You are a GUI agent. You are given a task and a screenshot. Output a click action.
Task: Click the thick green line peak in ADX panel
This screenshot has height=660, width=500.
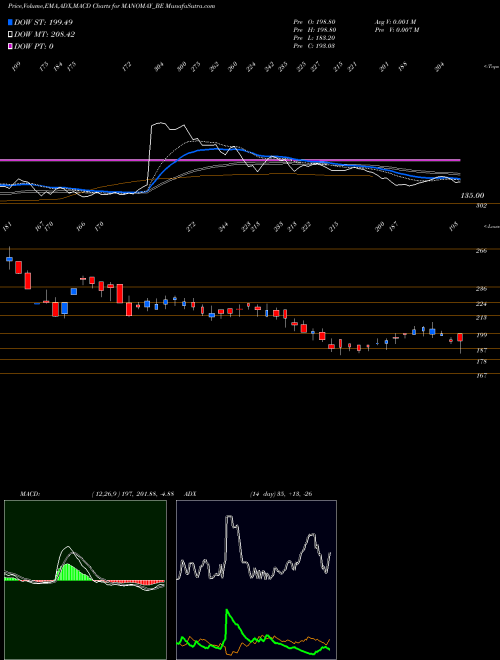[x=227, y=611]
